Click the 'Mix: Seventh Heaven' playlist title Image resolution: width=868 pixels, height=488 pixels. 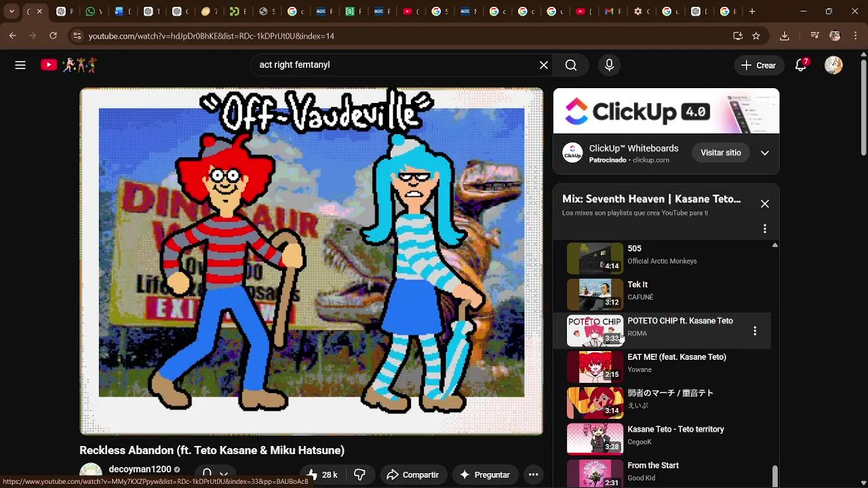pyautogui.click(x=651, y=199)
